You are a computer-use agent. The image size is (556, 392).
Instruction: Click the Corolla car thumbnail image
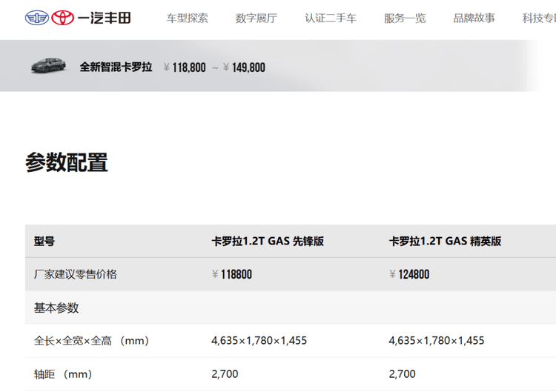[49, 66]
